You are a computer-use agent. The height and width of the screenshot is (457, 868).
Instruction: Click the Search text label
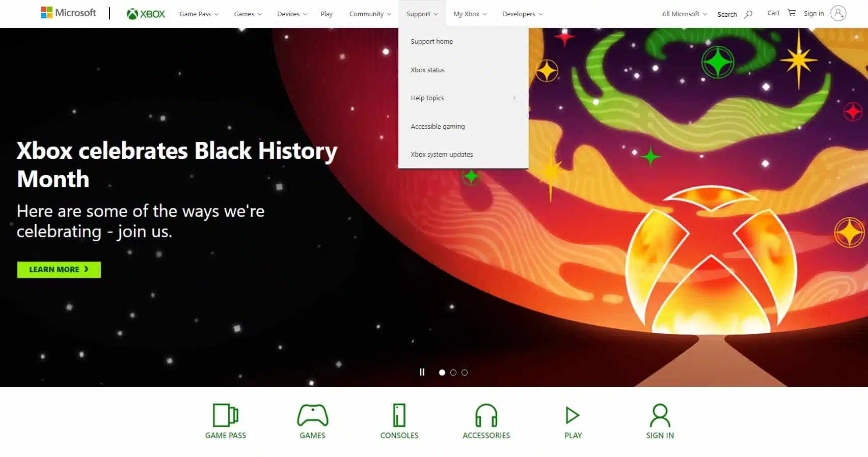click(727, 15)
